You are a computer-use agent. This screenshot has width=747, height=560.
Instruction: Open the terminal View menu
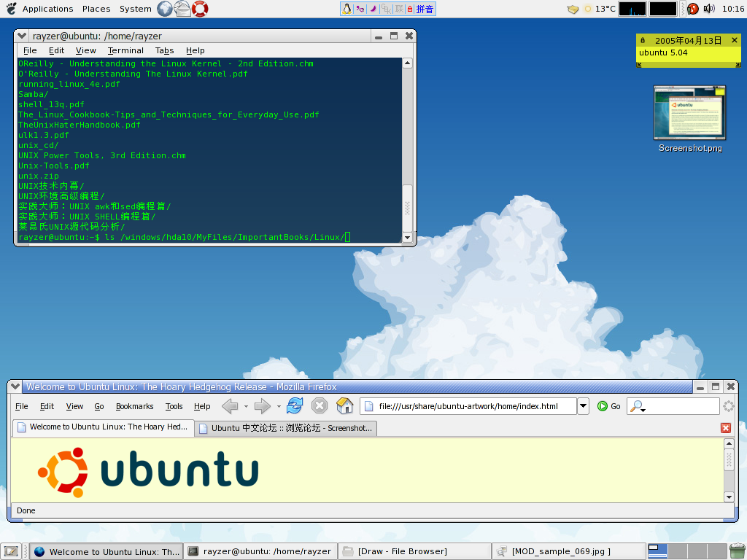click(86, 50)
